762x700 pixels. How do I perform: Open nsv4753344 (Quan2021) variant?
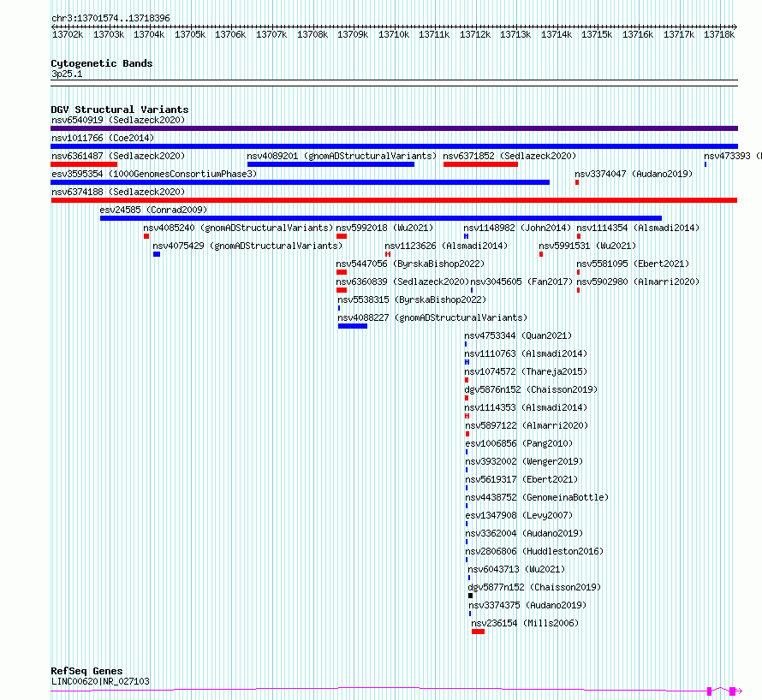coord(518,335)
